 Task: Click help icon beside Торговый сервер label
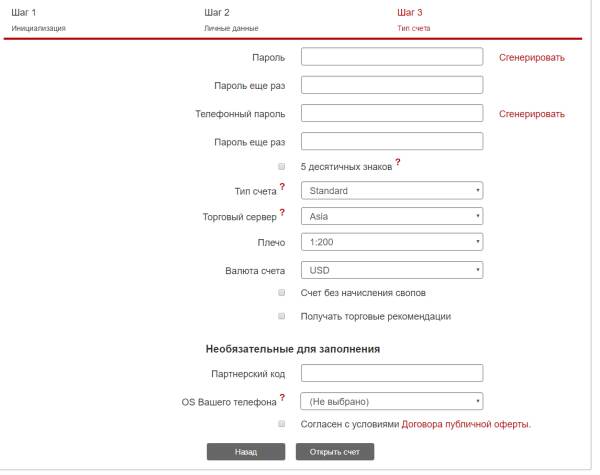(282, 211)
